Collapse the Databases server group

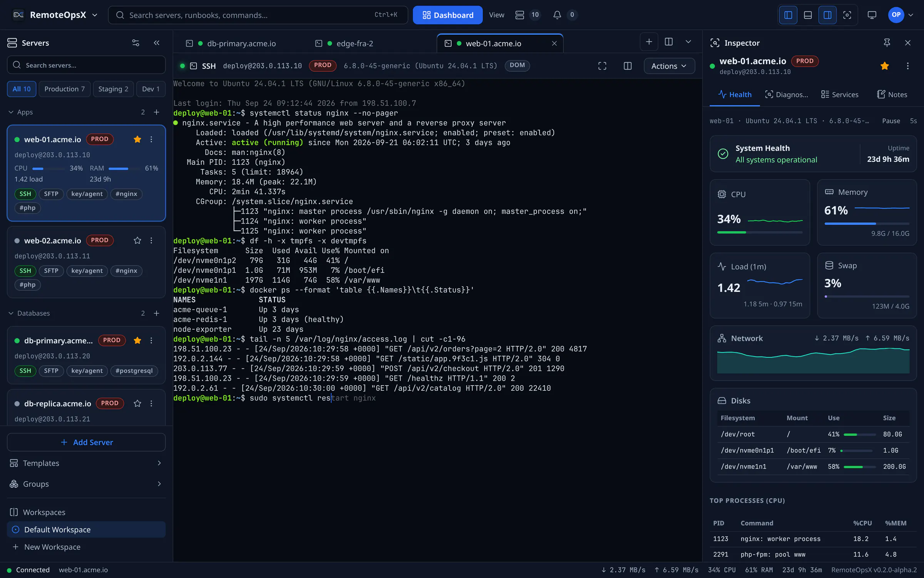[x=11, y=313]
